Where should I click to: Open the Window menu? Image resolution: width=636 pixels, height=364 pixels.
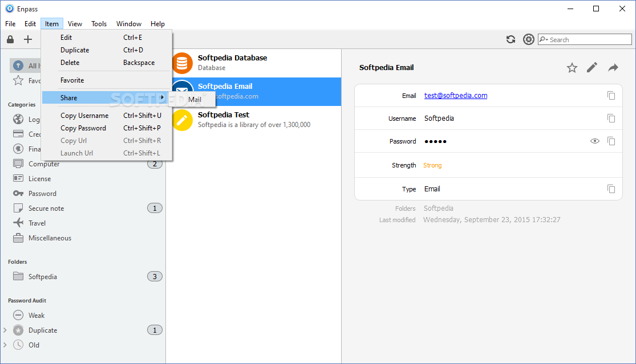coord(128,24)
